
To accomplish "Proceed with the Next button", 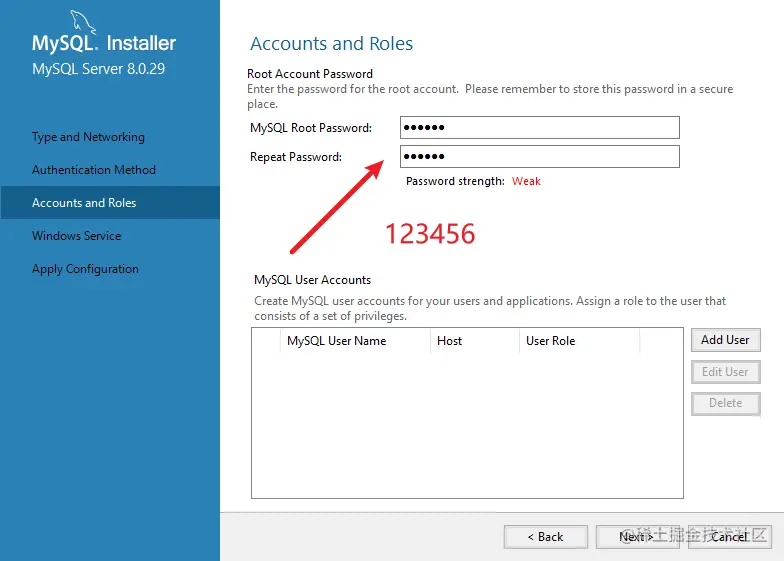I will pos(638,537).
